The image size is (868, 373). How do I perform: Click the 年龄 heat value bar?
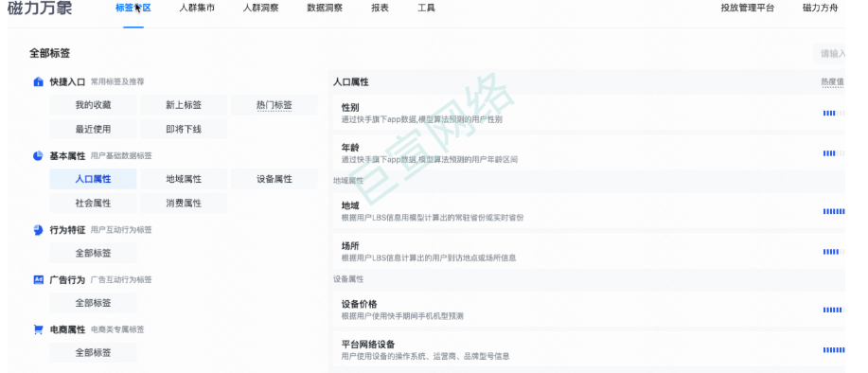click(x=834, y=153)
